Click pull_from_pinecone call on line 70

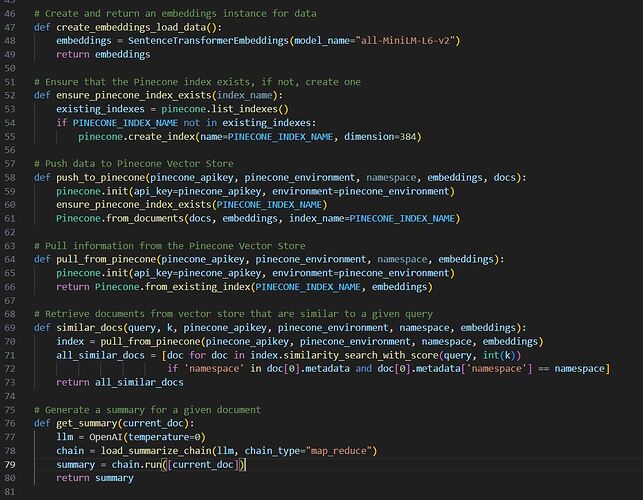click(150, 341)
